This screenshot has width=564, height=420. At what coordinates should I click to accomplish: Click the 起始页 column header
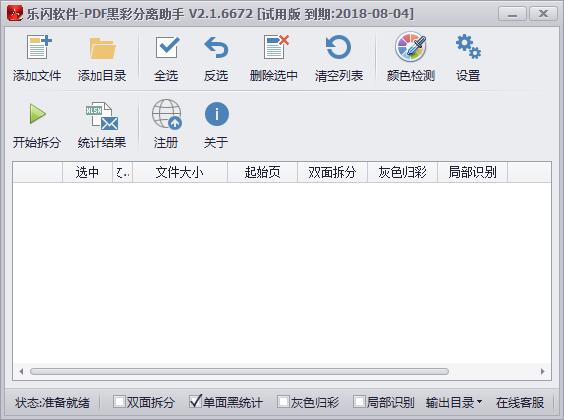[262, 172]
